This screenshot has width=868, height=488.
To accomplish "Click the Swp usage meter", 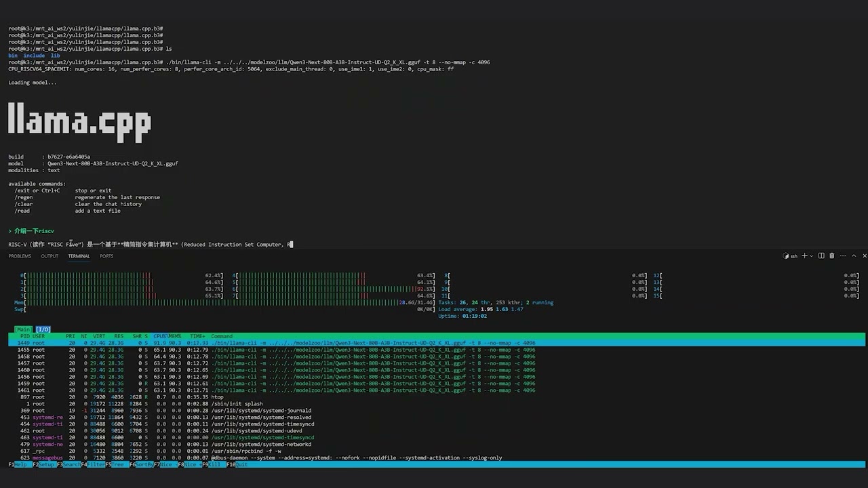I will [x=224, y=310].
